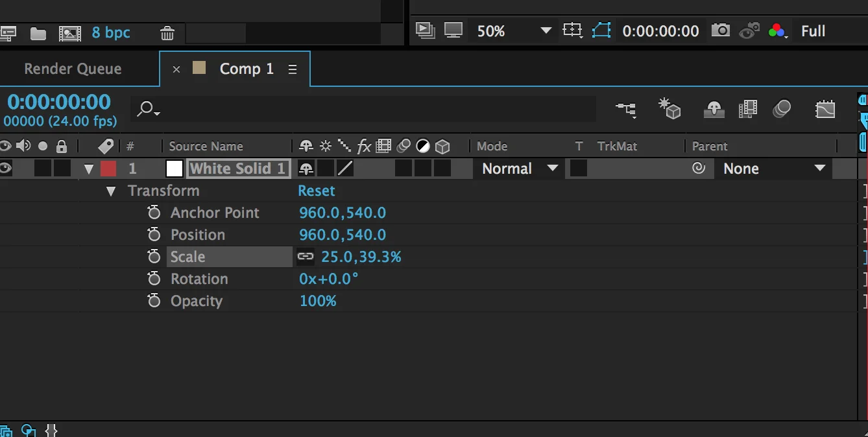868x437 pixels.
Task: Open the Graph Editor
Action: coord(825,109)
